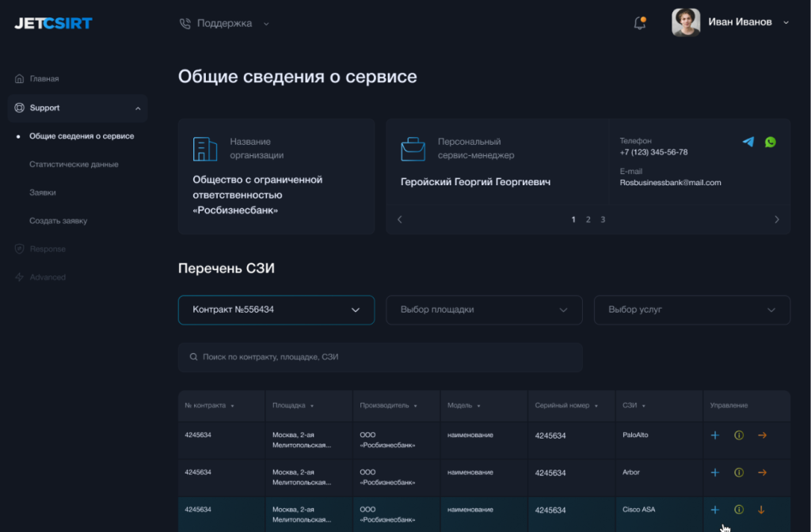Viewport: 811px width, 532px height.
Task: Open Контракт №556434 dropdown
Action: pos(276,310)
